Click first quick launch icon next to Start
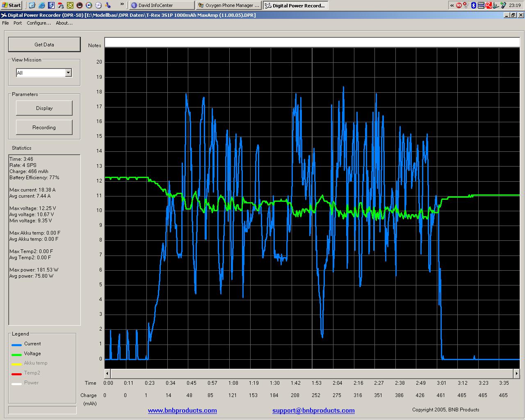This screenshot has height=420, width=525. [32, 5]
